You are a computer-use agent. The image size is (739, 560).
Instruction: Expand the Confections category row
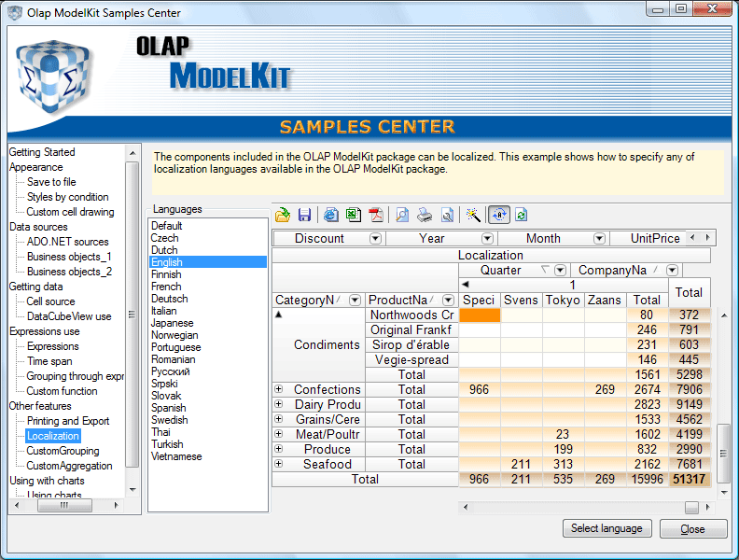point(279,389)
